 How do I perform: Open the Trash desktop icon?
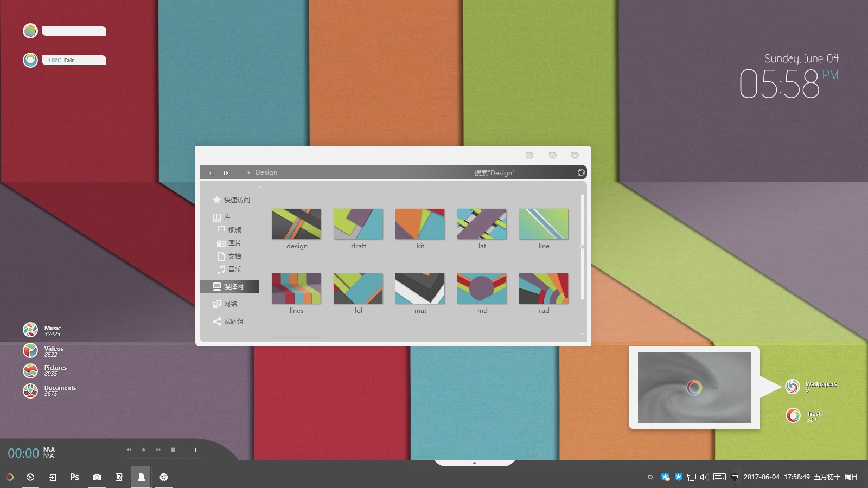pyautogui.click(x=793, y=416)
